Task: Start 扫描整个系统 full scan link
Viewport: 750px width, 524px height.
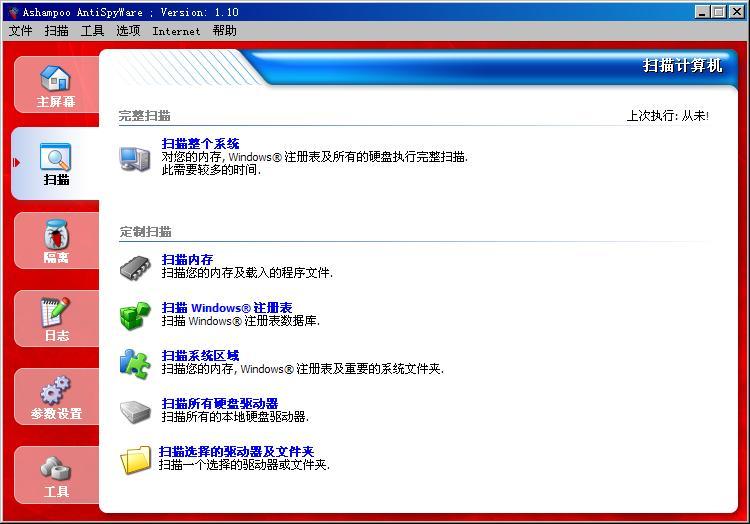Action: 200,144
